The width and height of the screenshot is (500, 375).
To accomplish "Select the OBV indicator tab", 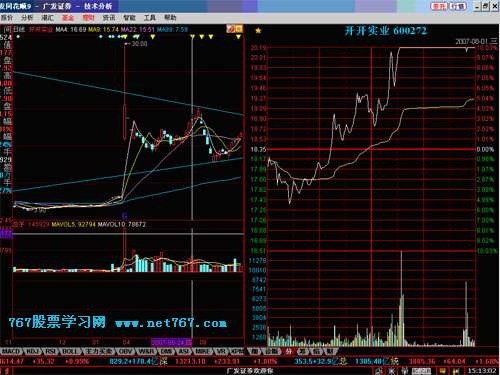I will (126, 351).
